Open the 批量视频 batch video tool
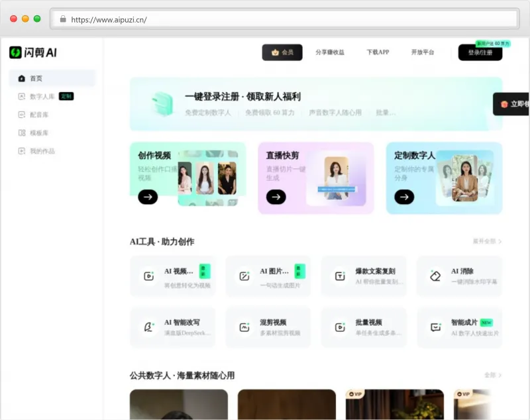The image size is (530, 420). pyautogui.click(x=339, y=327)
